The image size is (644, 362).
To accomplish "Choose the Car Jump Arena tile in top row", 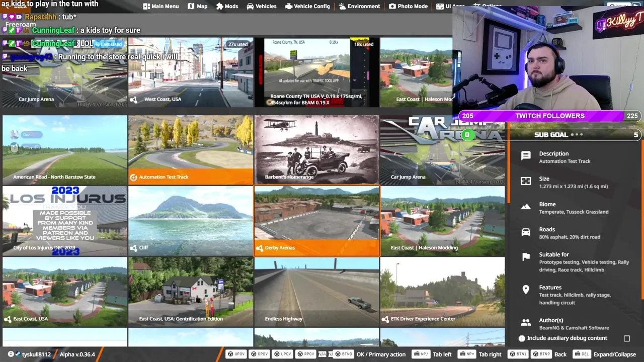I will 64,72.
